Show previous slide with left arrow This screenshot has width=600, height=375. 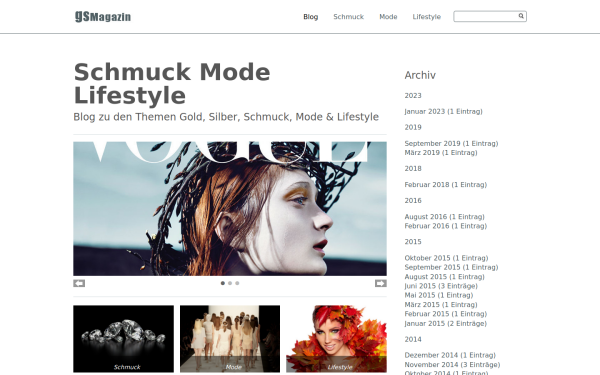pyautogui.click(x=79, y=283)
